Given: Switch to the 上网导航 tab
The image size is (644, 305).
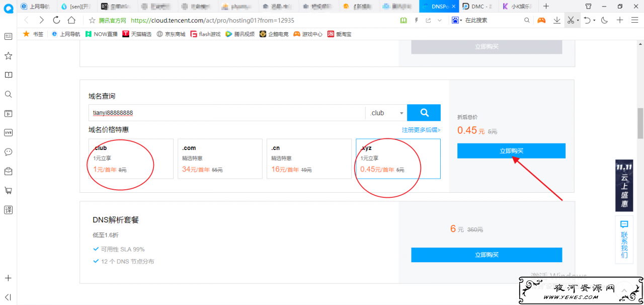Looking at the screenshot, I should pos(37,7).
